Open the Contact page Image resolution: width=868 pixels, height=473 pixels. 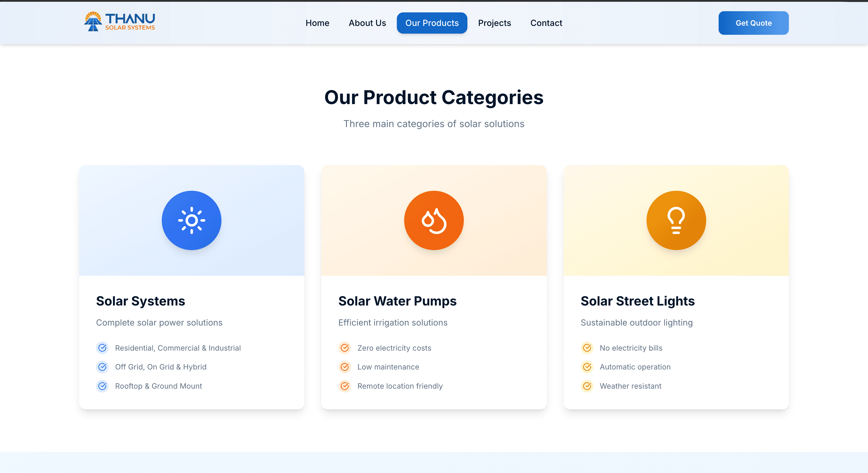(x=546, y=23)
